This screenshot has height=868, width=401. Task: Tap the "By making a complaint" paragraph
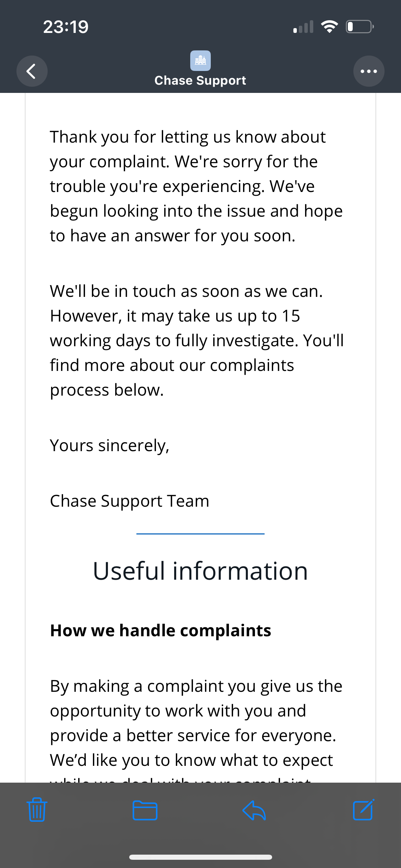click(195, 723)
